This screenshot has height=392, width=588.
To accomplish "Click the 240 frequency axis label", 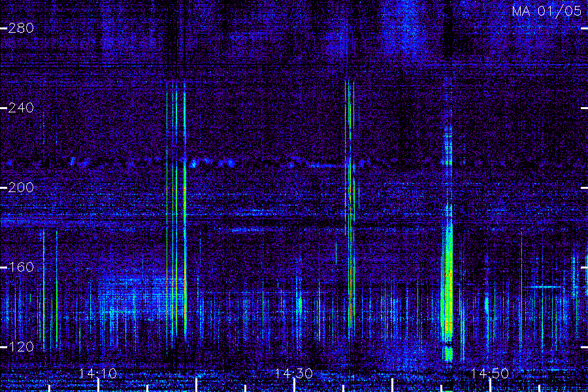I will (21, 108).
